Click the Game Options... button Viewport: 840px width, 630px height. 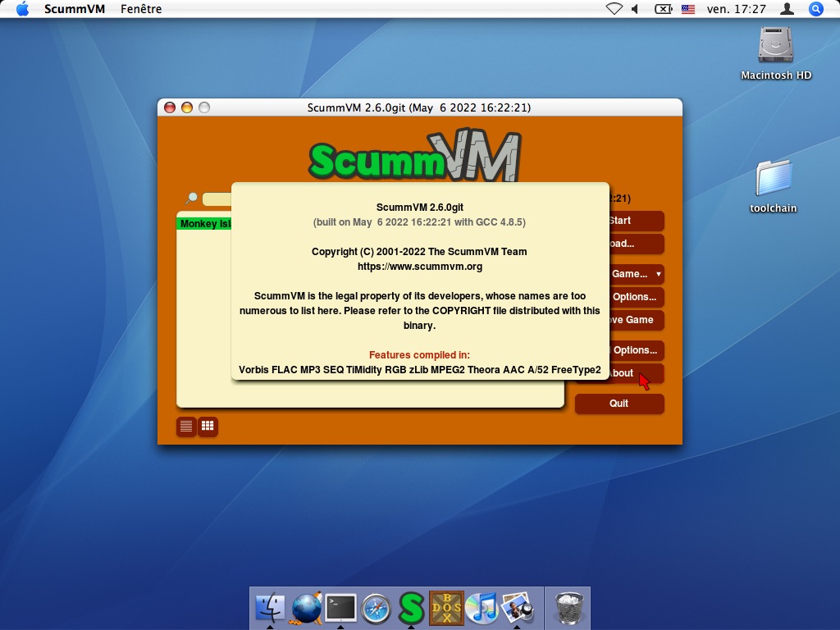(636, 297)
